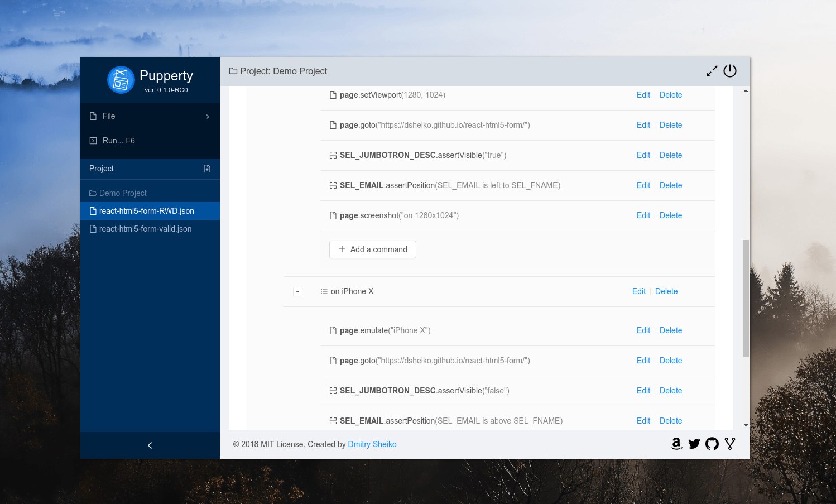Click the open-folder icon beside Demo Project

coord(93,193)
